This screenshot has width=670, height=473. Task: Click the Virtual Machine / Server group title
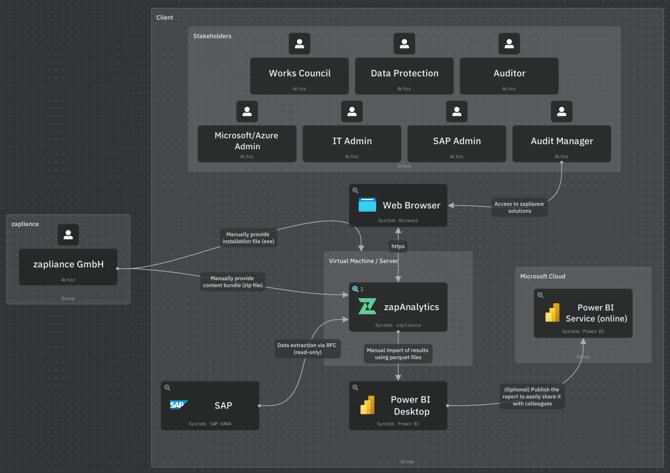tap(363, 261)
